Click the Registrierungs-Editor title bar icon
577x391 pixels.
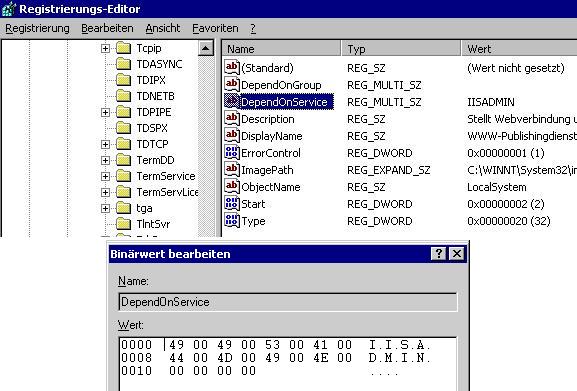click(x=9, y=9)
